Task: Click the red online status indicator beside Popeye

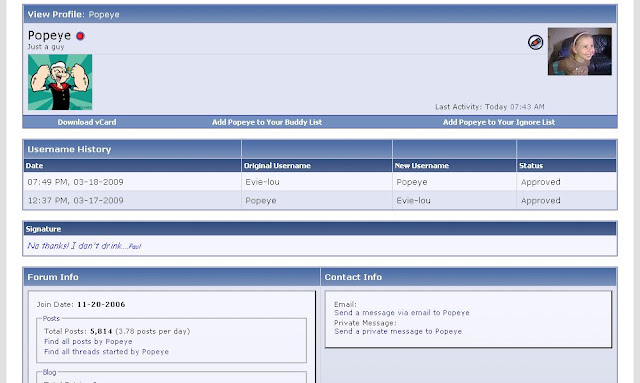Action: point(80,36)
